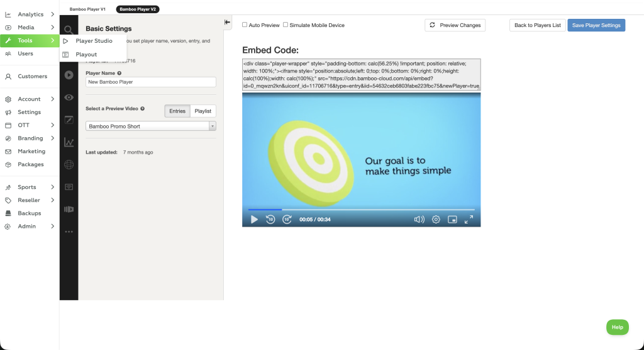
Task: Open the analytics graph panel in dark sidebar
Action: click(x=69, y=143)
